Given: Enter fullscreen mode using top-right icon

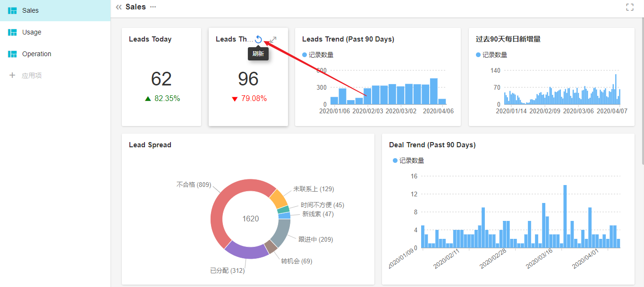Looking at the screenshot, I should click(x=629, y=7).
